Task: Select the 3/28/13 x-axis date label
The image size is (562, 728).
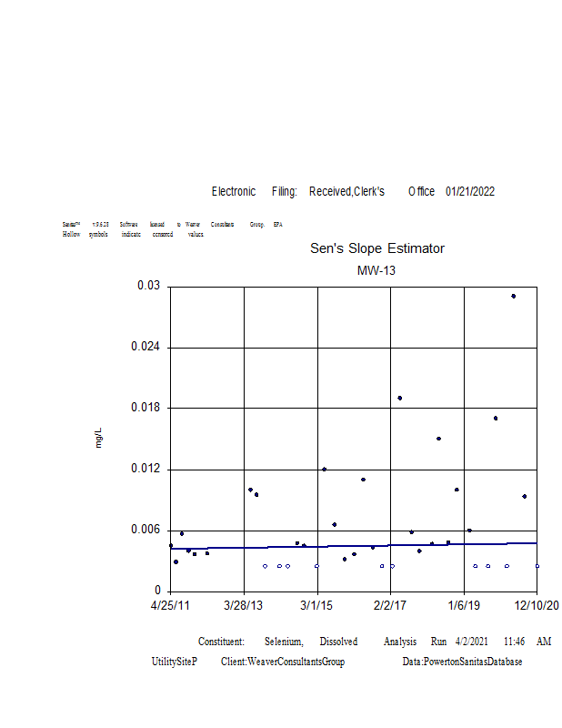Action: [244, 605]
